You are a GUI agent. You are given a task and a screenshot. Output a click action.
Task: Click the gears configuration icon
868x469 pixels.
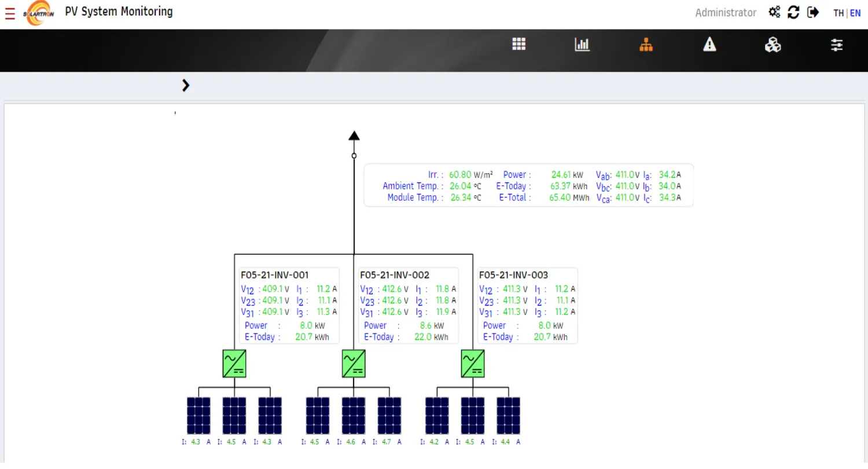pyautogui.click(x=774, y=12)
